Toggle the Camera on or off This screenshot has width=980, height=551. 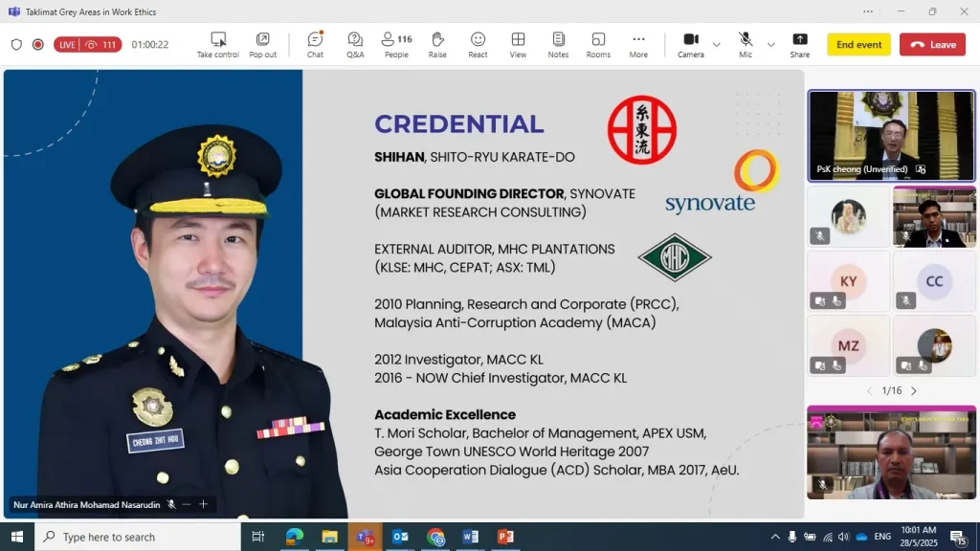[x=691, y=44]
